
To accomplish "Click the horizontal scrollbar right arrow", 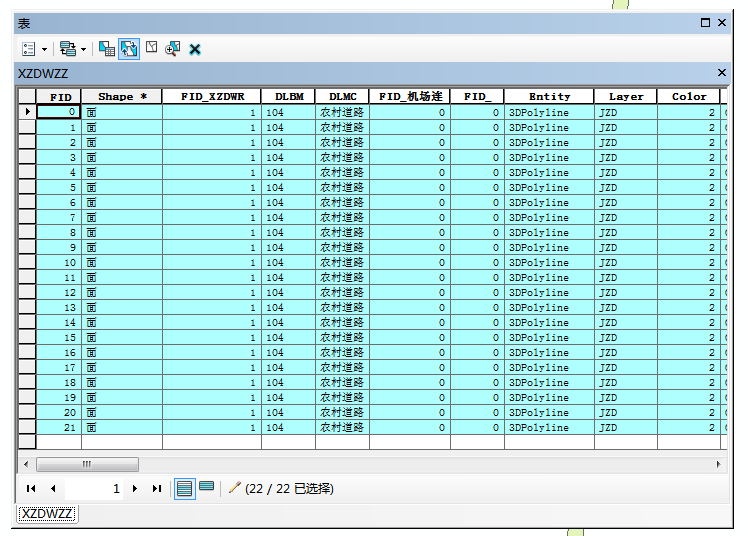I will coord(717,464).
